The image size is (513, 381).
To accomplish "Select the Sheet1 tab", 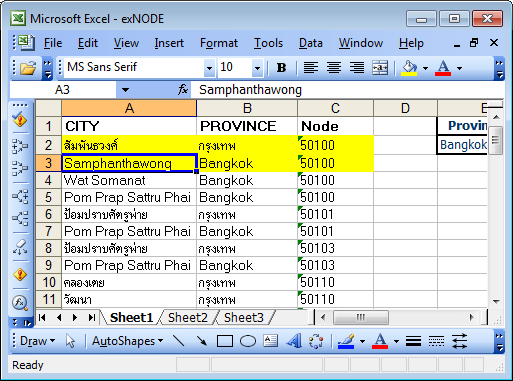I will (x=131, y=317).
